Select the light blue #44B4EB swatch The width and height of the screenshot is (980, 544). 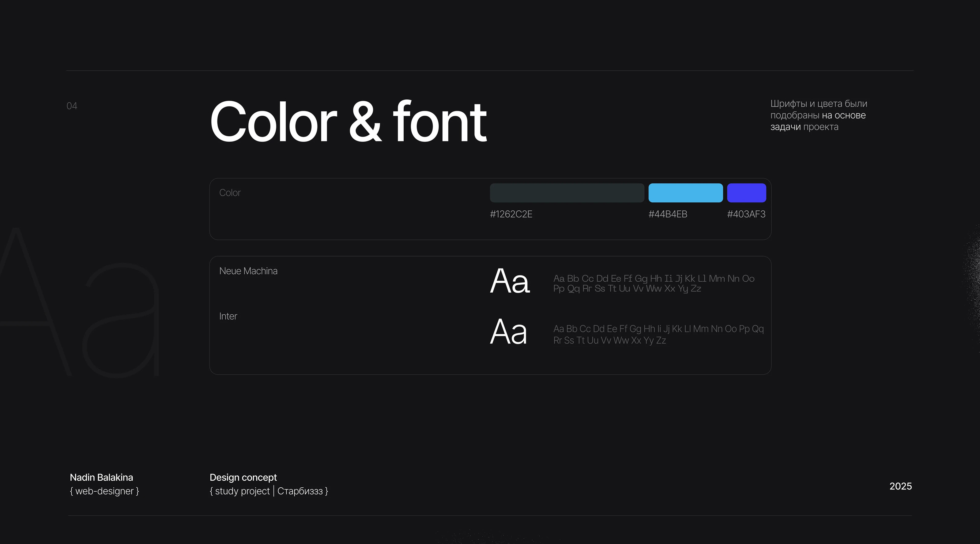685,193
